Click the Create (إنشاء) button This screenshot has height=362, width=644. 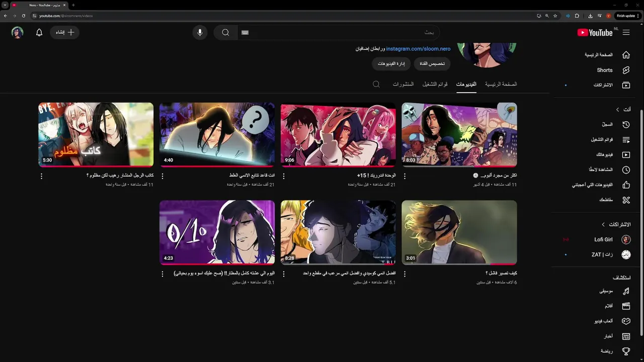click(x=65, y=32)
